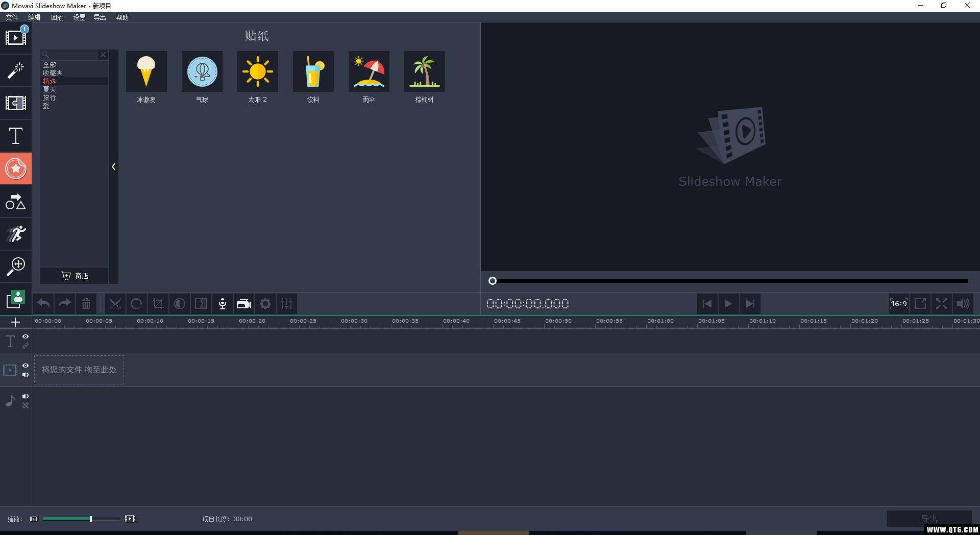Select the 旅行 travel category
The image size is (980, 535).
click(75, 98)
